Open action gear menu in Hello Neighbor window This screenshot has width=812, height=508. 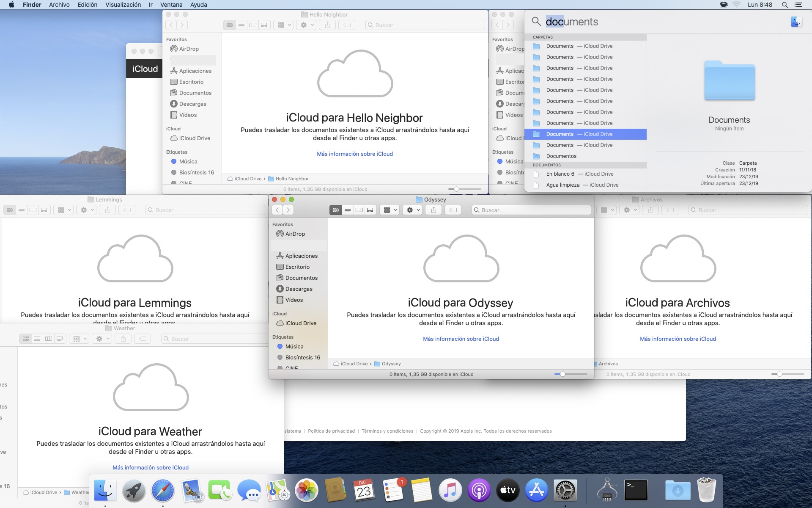[x=307, y=25]
